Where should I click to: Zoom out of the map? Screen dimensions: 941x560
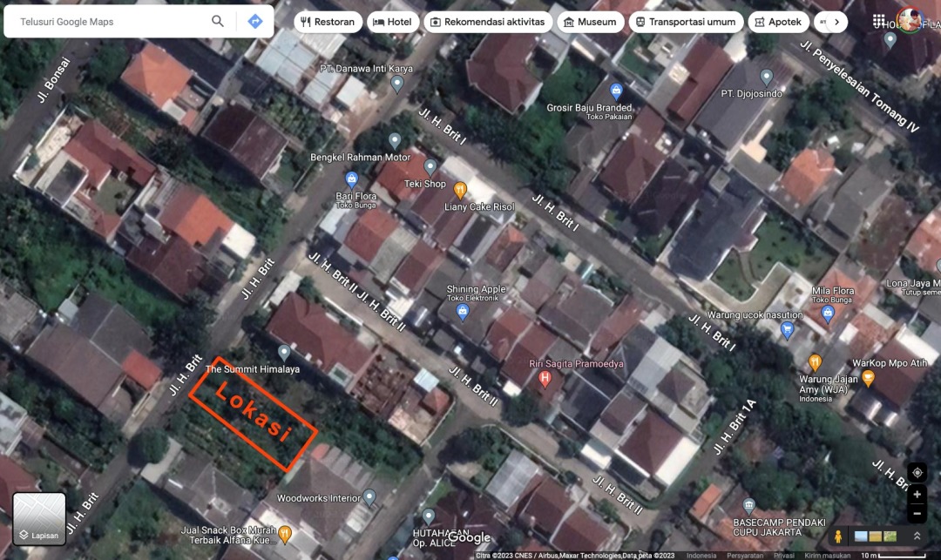coord(917,513)
